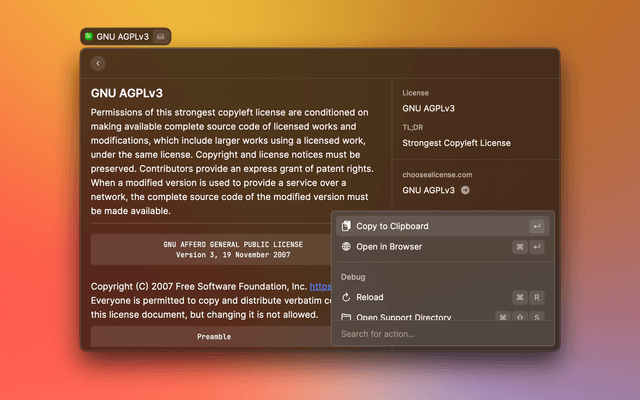Screen dimensions: 640x400
Task: Click the GNU AGPLv3 title badge label
Action: pyautogui.click(x=121, y=37)
